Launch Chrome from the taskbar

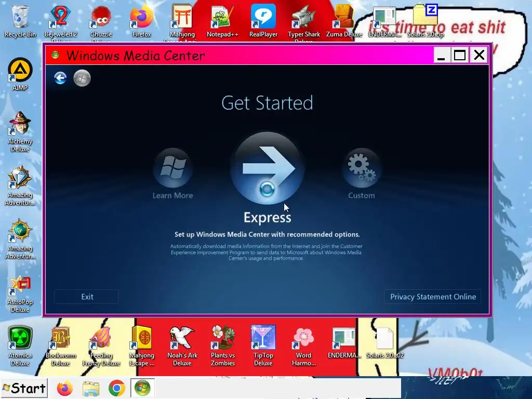117,388
